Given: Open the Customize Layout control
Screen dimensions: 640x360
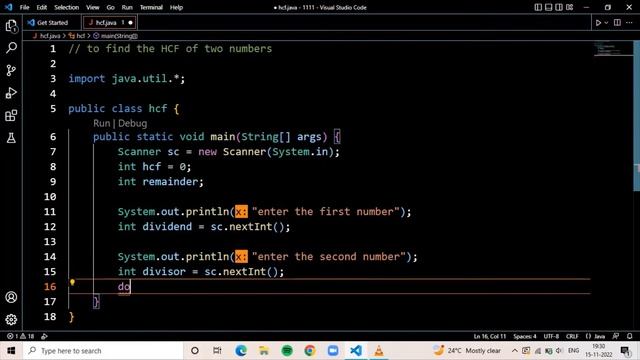Looking at the screenshot, I should coord(570,7).
